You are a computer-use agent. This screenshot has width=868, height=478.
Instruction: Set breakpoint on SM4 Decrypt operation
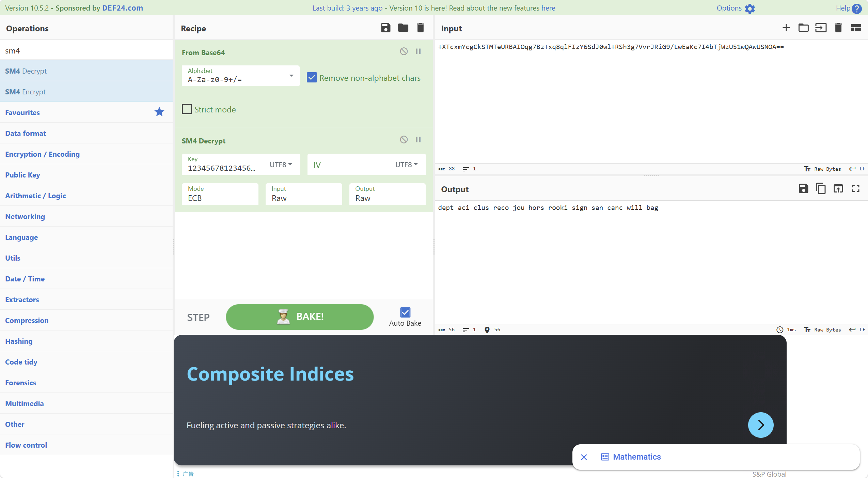click(x=418, y=140)
